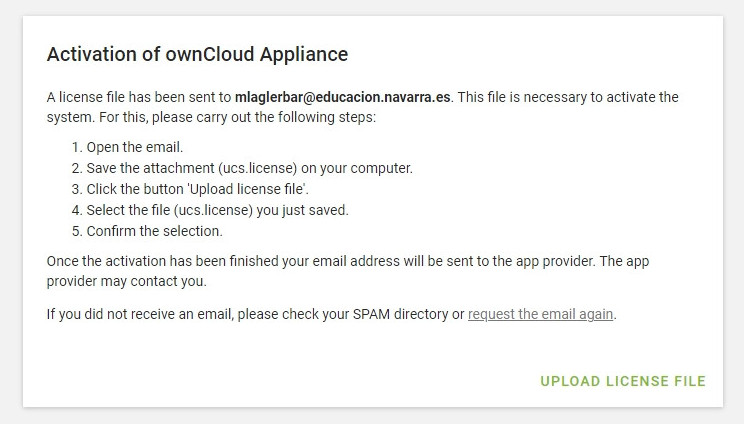Click the word 'SPAM' in the last paragraph

(363, 314)
